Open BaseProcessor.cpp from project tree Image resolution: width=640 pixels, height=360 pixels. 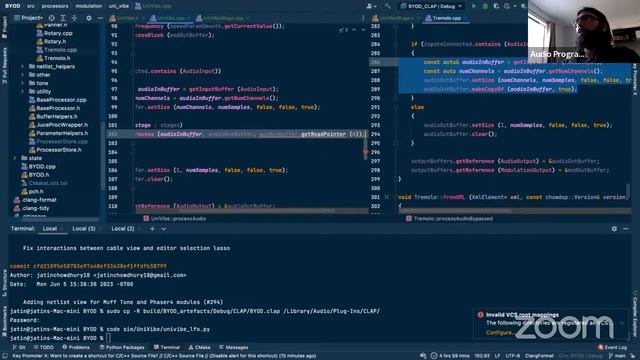[58, 100]
